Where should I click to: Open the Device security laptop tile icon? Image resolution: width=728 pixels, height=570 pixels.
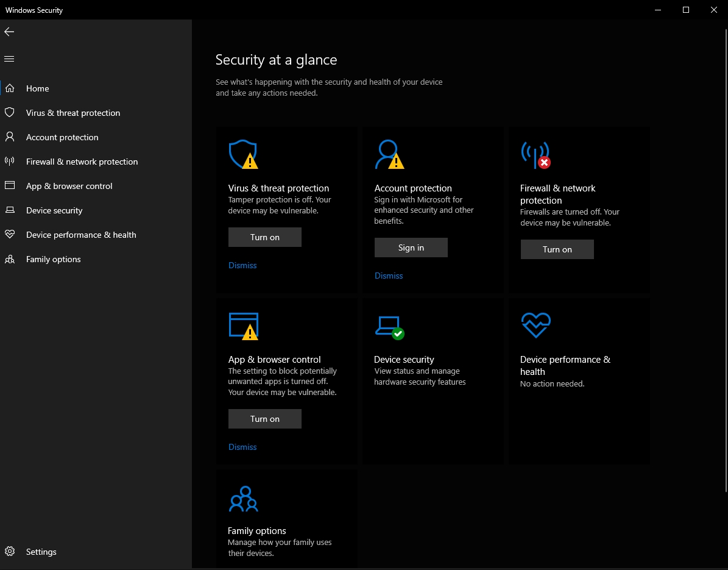[389, 326]
